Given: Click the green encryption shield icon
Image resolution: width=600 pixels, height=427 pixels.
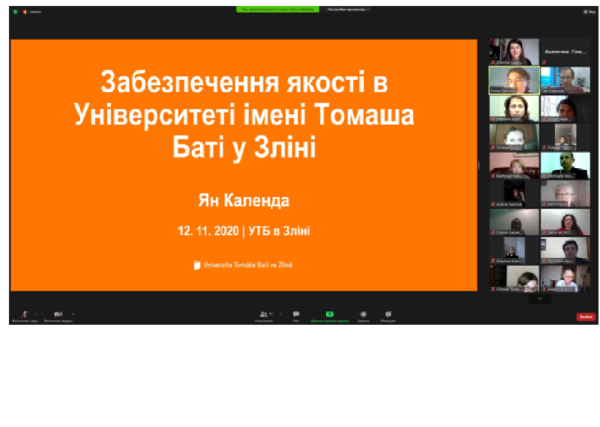Looking at the screenshot, I should click(15, 11).
